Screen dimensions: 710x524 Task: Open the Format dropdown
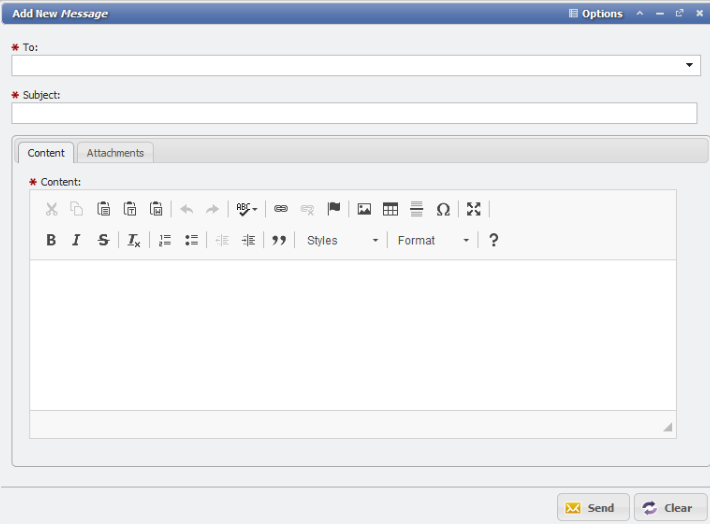[432, 240]
